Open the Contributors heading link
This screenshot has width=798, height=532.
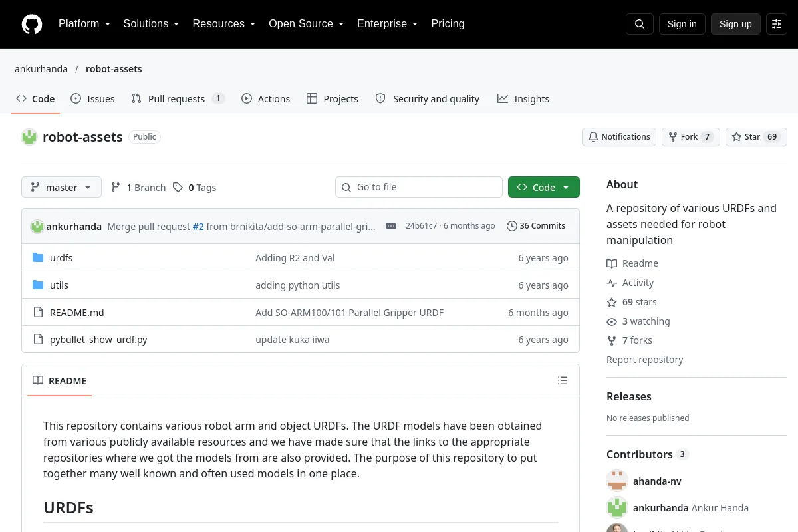coord(648,454)
